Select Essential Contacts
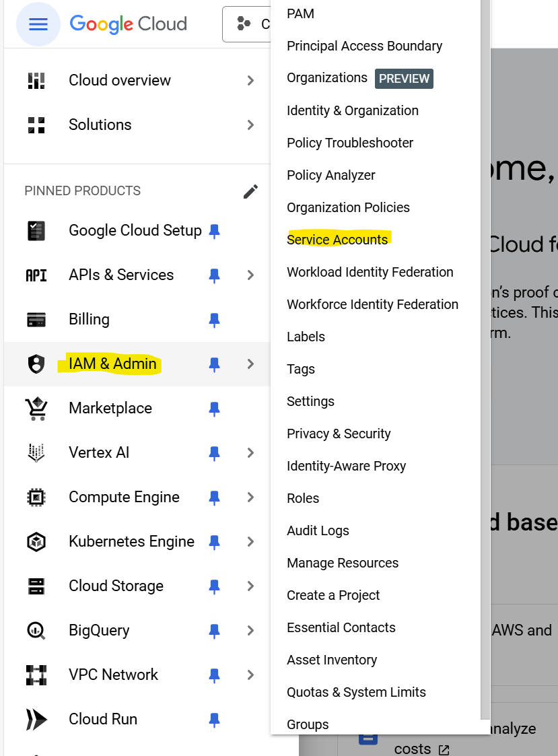Screen dimensions: 558x756 (341, 627)
